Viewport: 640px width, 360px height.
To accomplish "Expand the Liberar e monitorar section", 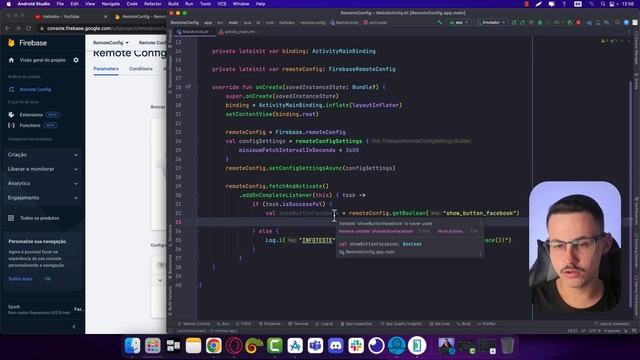I will tap(42, 169).
